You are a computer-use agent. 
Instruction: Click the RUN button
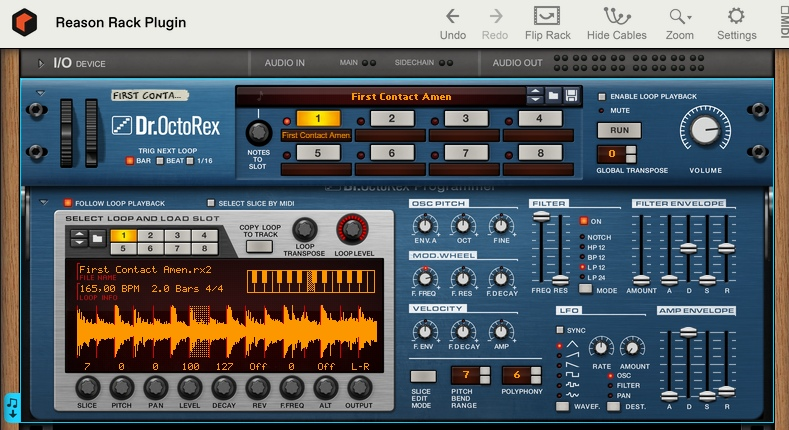(x=619, y=130)
